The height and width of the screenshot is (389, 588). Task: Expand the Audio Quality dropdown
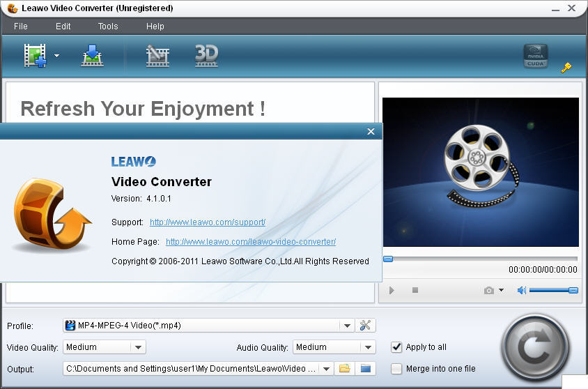[x=368, y=347]
